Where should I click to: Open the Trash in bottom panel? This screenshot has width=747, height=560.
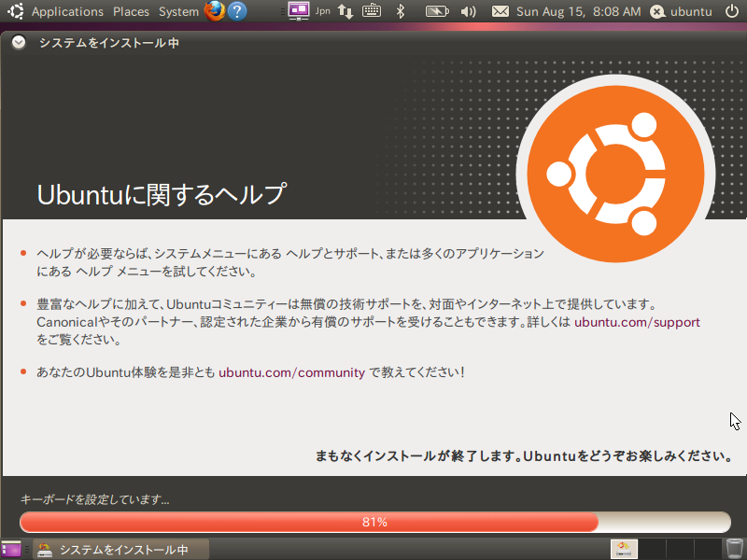point(734,550)
